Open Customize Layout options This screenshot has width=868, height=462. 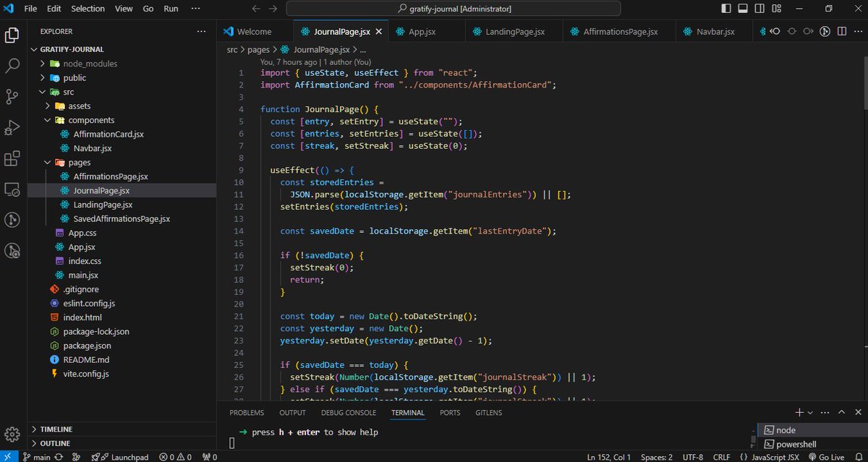778,9
